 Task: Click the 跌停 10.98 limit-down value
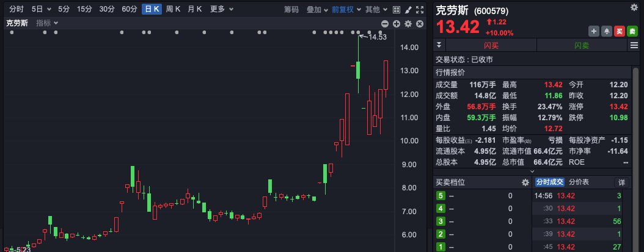pyautogui.click(x=619, y=118)
